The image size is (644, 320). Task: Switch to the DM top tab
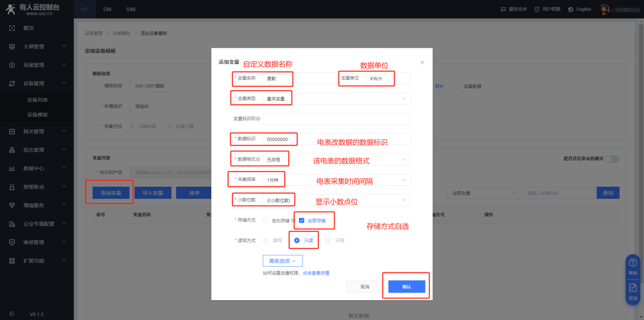pyautogui.click(x=107, y=9)
